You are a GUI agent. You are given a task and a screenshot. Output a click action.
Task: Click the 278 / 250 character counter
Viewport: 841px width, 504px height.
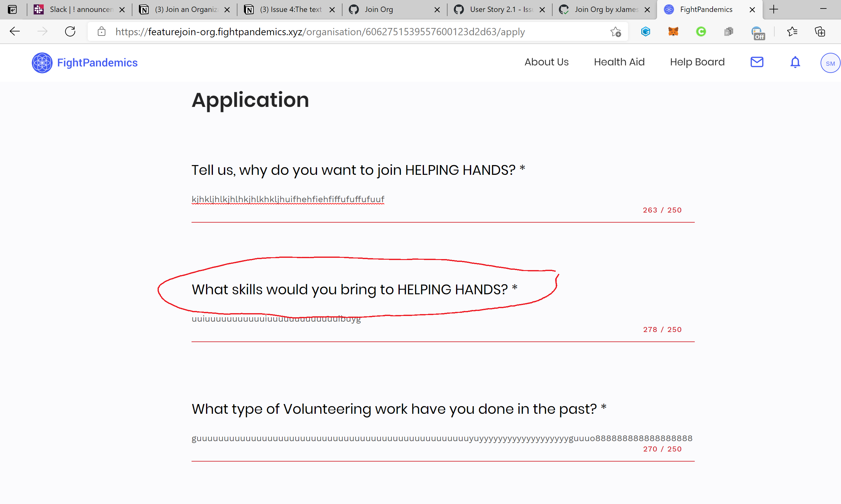[662, 330]
